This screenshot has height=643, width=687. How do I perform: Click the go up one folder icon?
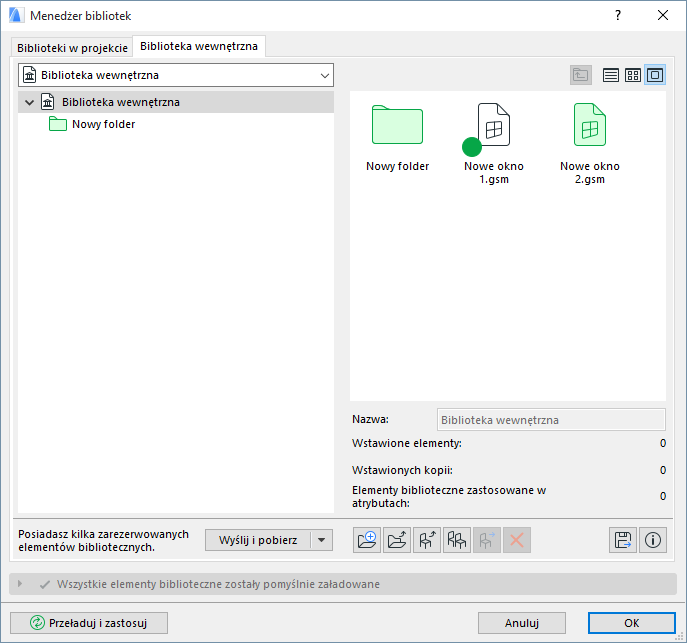coord(581,75)
